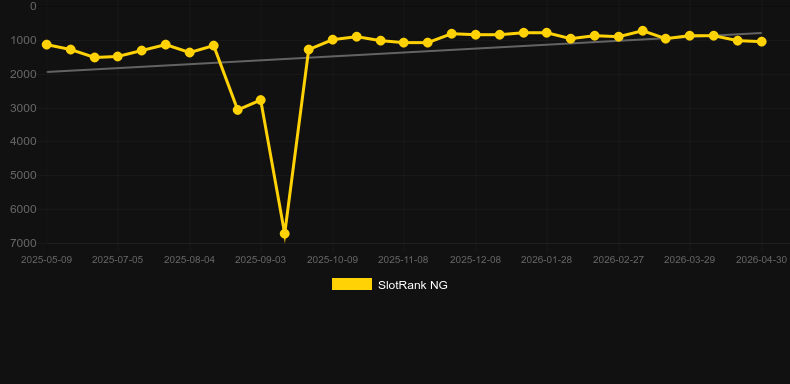
Task: Select the lowest data point near 6700
Action: [x=285, y=234]
